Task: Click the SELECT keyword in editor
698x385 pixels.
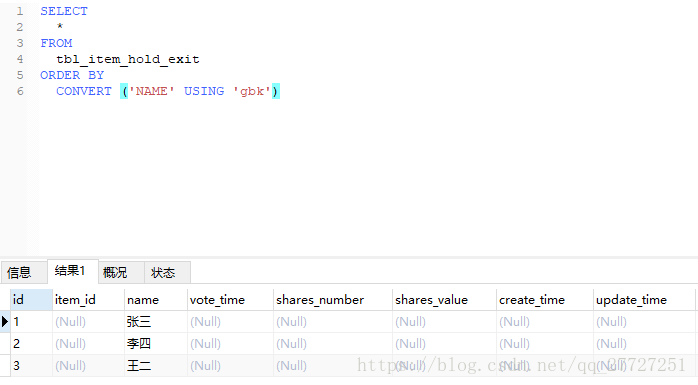Action: 64,11
